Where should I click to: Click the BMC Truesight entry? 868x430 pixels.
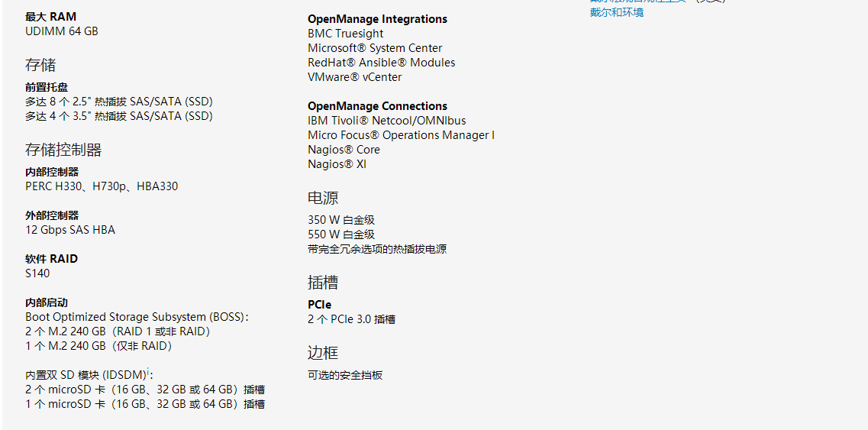[345, 34]
